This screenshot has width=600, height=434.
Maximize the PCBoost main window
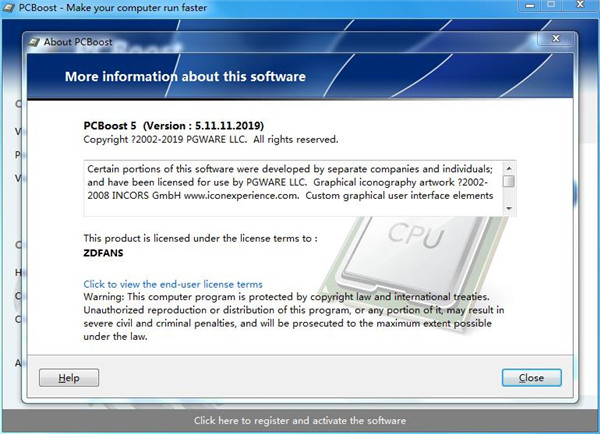tap(551, 5)
